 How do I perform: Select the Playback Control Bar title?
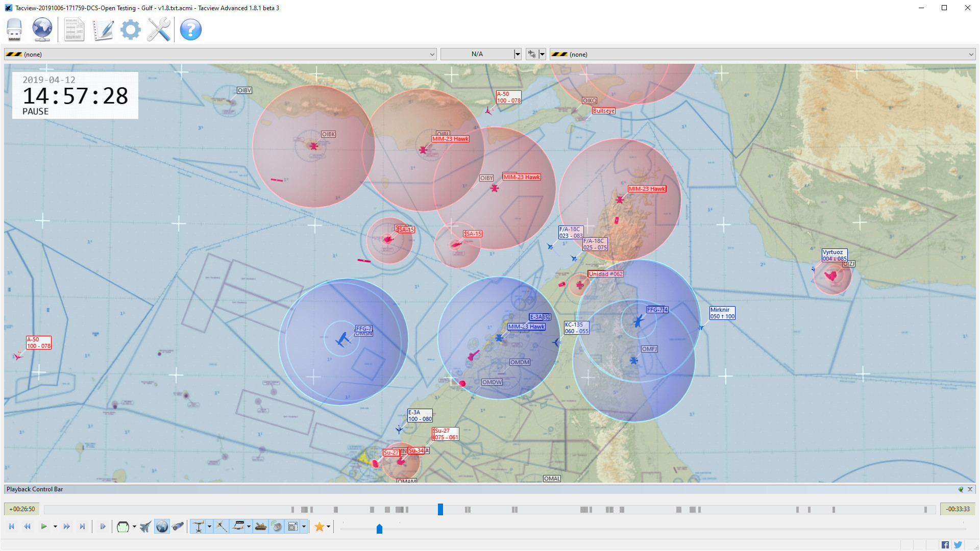pyautogui.click(x=34, y=489)
